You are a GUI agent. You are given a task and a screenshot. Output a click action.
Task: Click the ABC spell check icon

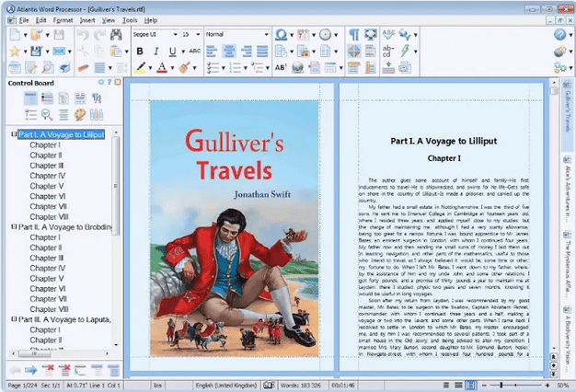[x=388, y=35]
